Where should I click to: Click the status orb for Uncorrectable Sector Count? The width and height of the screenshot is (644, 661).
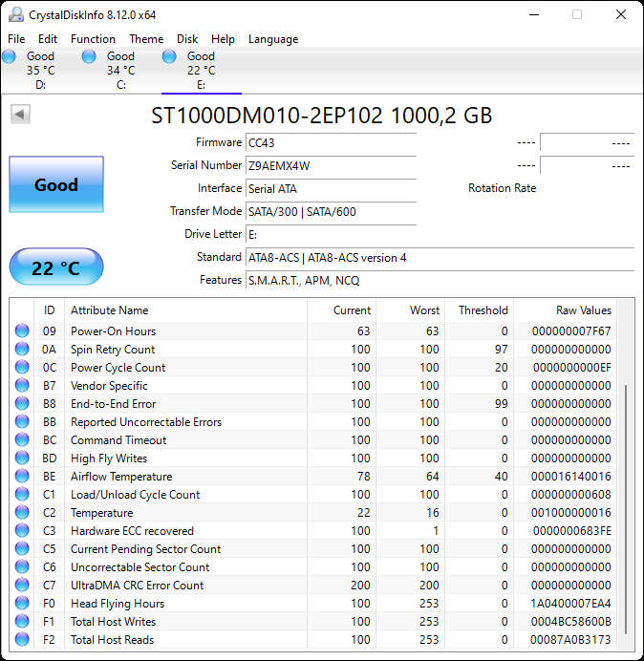pyautogui.click(x=22, y=566)
